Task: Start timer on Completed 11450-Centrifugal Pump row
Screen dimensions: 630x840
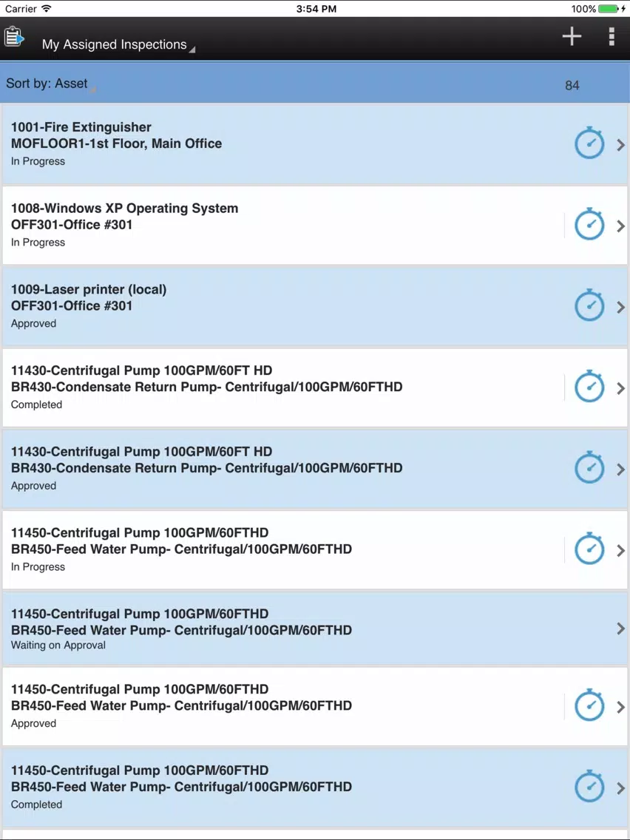Action: coord(589,787)
